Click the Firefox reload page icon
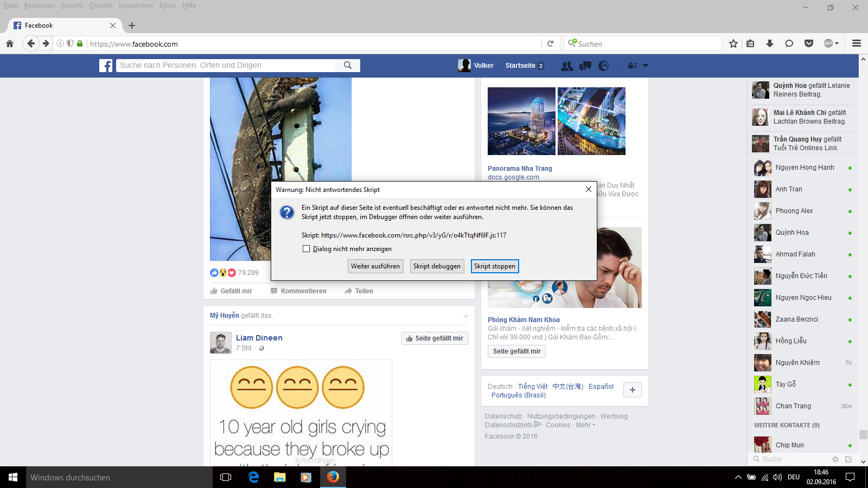868x488 pixels. click(x=550, y=44)
